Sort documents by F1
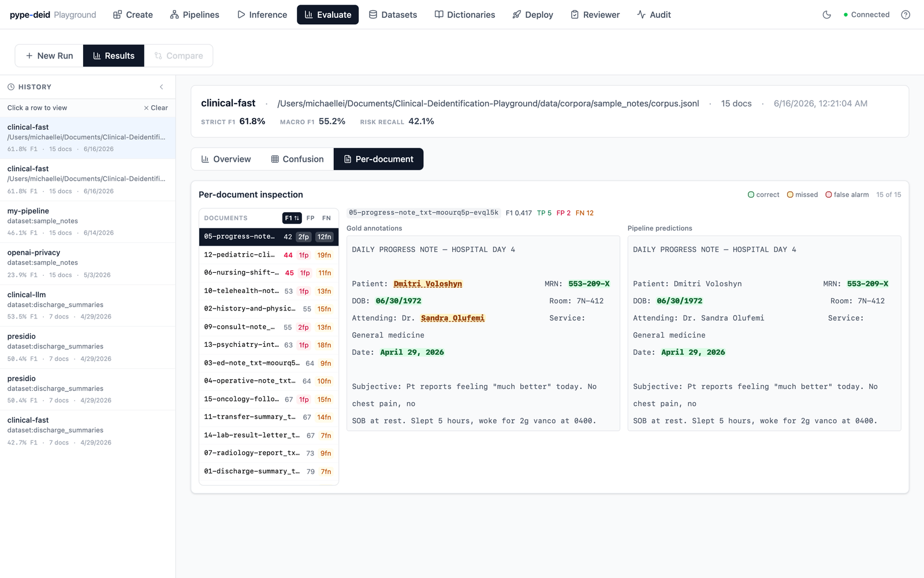924x578 pixels. click(x=292, y=218)
